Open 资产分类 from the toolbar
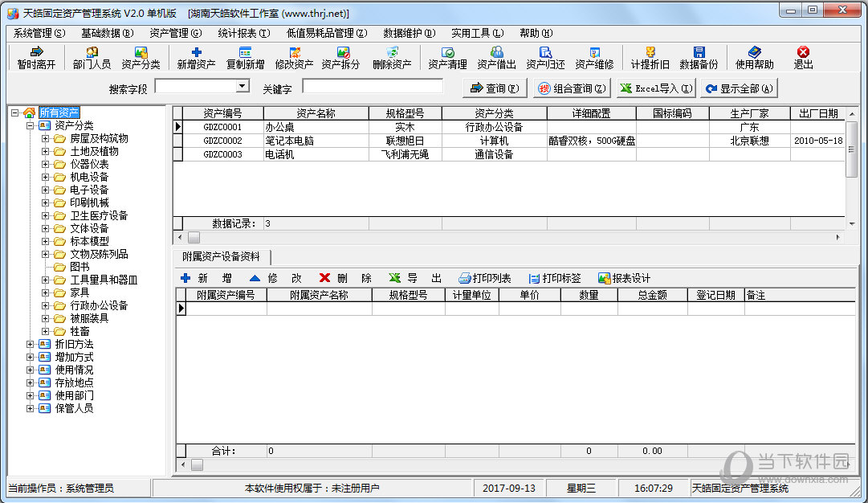Screen dimensions: 868x503 [141, 58]
